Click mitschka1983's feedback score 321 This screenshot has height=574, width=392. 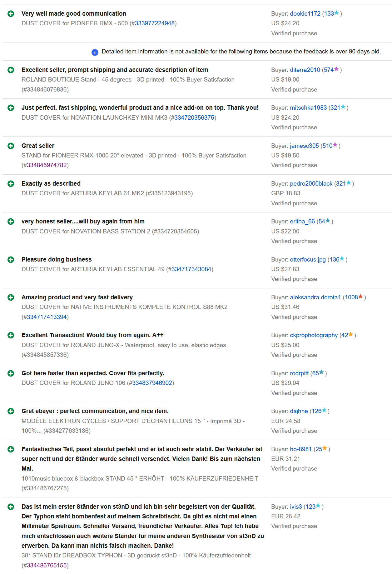335,108
